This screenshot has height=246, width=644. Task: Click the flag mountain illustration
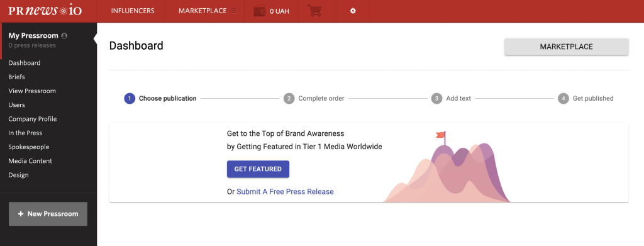(x=447, y=167)
